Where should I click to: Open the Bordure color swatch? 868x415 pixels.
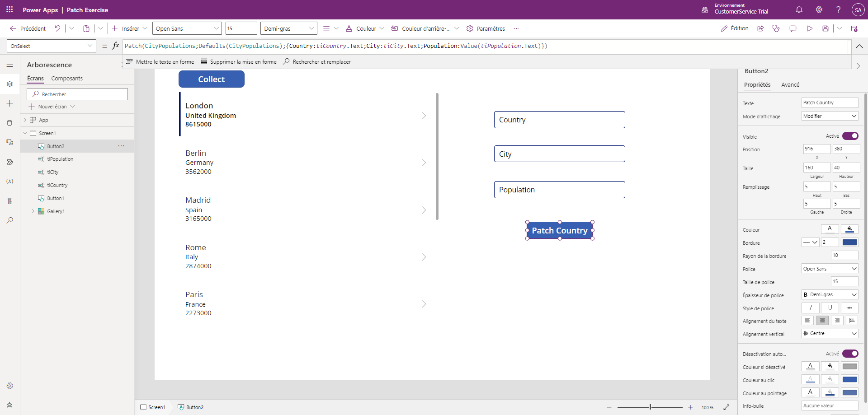pyautogui.click(x=849, y=242)
